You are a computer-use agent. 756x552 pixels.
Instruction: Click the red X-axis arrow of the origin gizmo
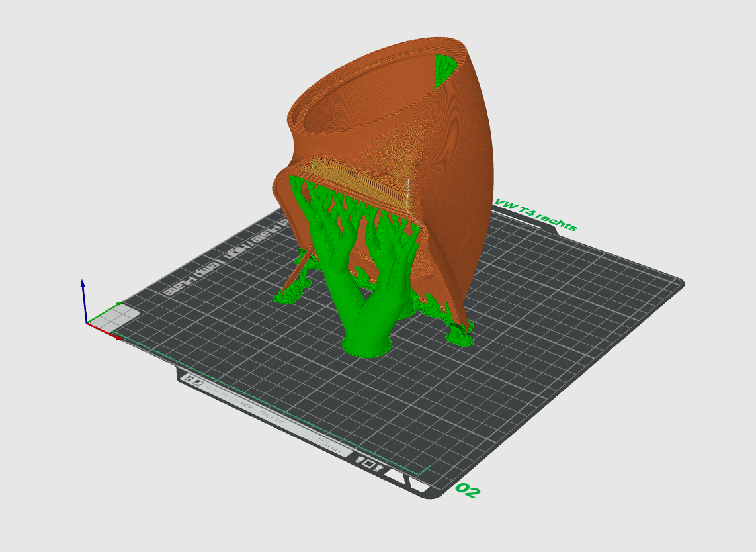tap(120, 338)
